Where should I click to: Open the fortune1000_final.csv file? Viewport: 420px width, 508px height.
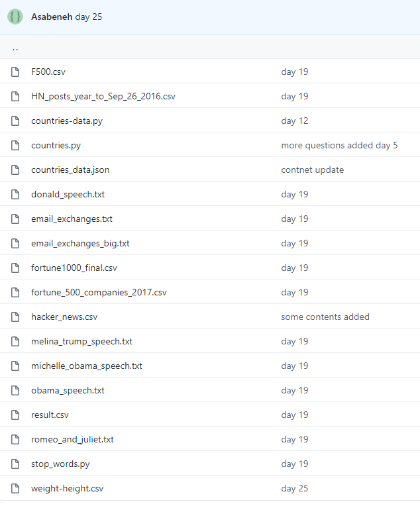pyautogui.click(x=74, y=268)
